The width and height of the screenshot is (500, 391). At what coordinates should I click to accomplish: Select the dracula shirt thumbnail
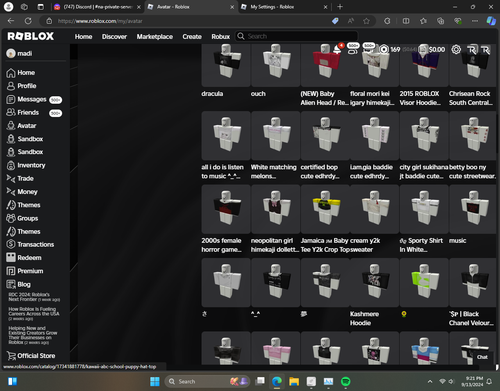pyautogui.click(x=226, y=65)
